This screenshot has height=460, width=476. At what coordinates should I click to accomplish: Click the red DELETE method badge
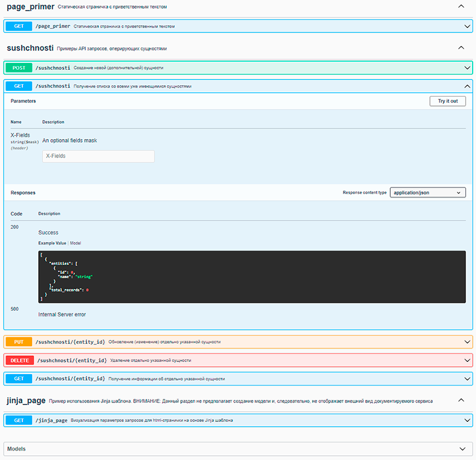[x=19, y=360]
